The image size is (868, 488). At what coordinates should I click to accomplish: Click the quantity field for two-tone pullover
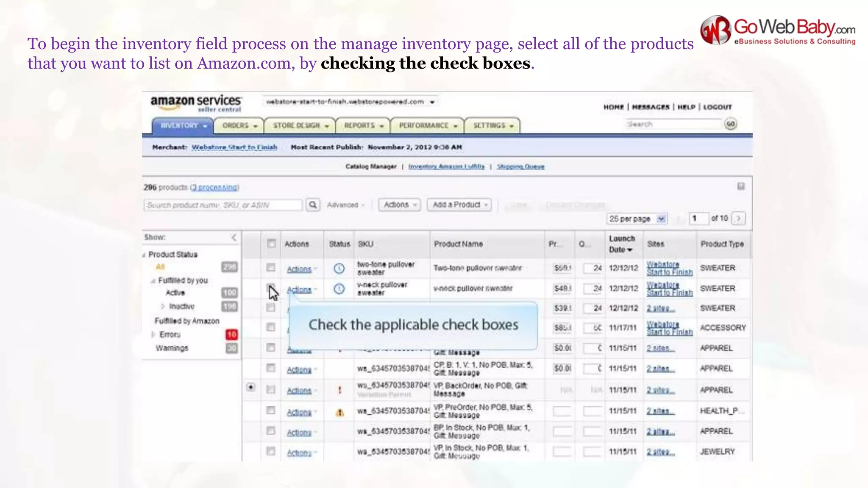point(593,268)
